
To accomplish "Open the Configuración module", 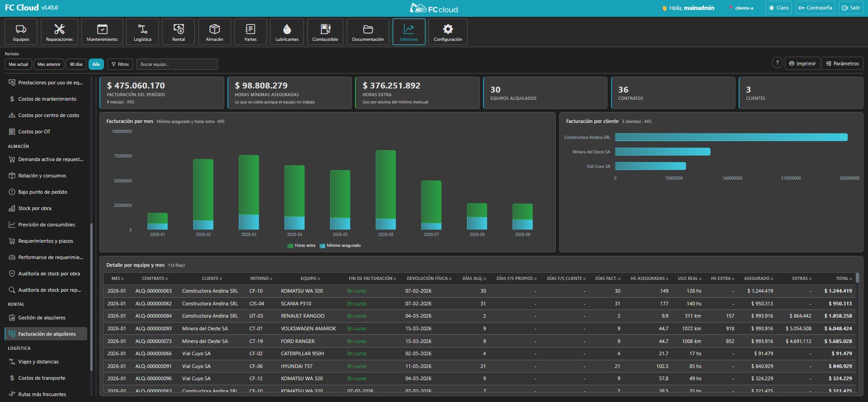I will click(448, 32).
